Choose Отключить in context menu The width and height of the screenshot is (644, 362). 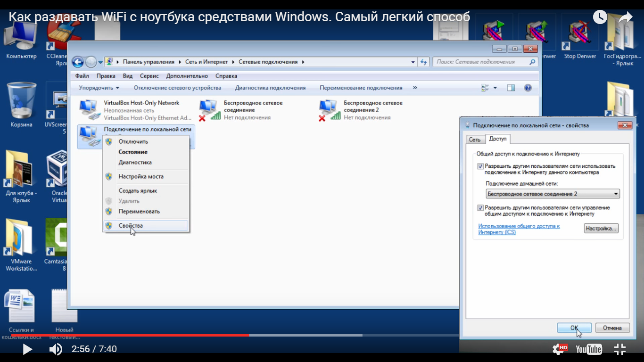coord(146,141)
